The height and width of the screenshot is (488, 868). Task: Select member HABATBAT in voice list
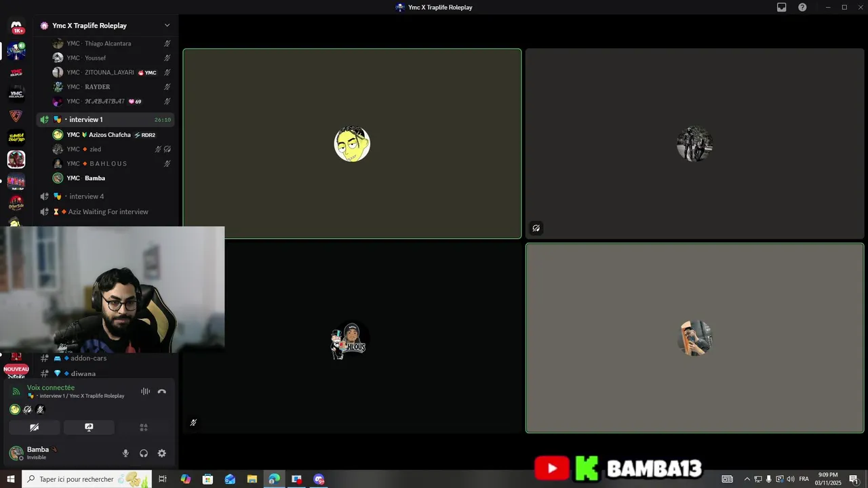[x=105, y=102]
